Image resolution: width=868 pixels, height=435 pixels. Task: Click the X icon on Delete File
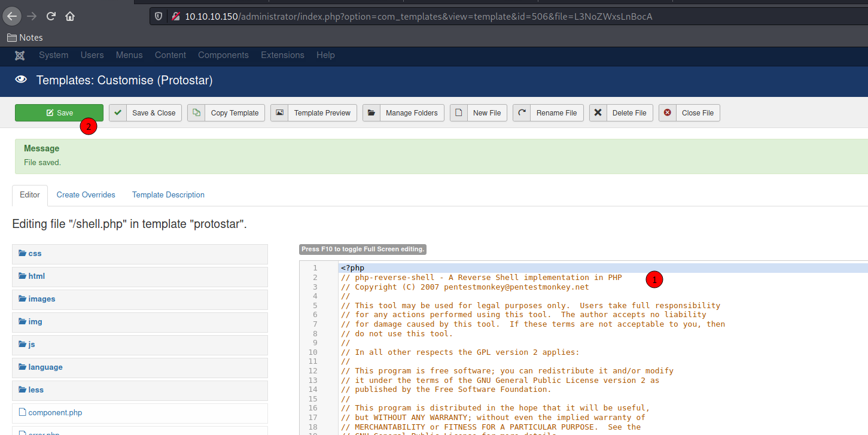click(x=598, y=112)
